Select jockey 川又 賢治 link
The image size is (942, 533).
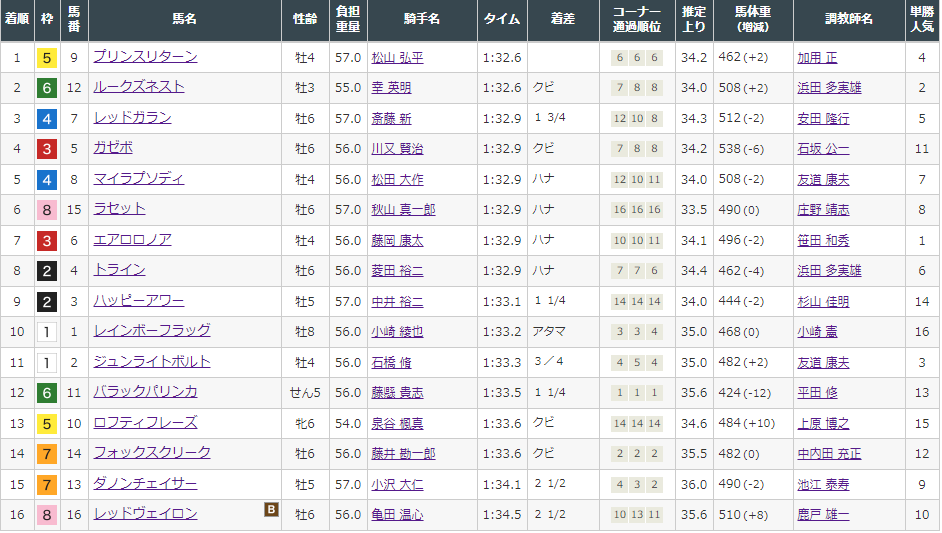[397, 148]
